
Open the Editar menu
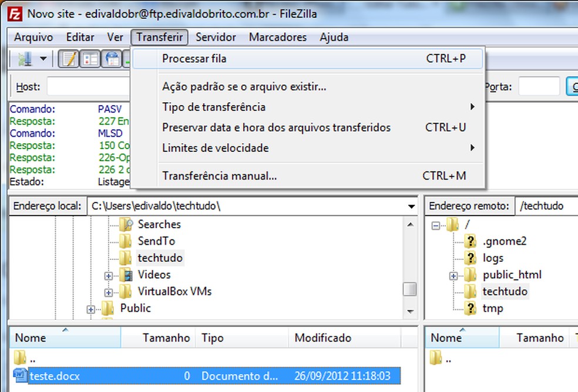pos(80,37)
